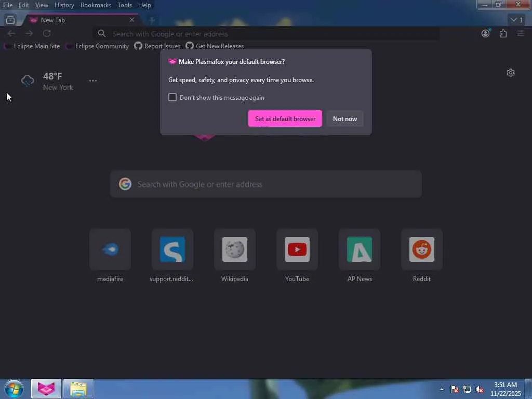
Task: Click the address bar search magnifier
Action: pos(101,33)
